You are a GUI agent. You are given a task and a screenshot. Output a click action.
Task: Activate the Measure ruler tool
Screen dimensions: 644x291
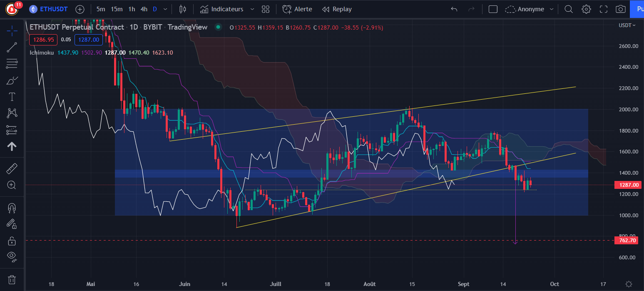[12, 168]
